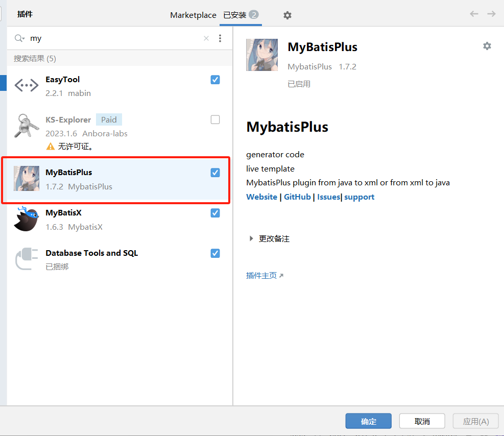Open the search options kebab menu
Viewport: 504px width, 436px height.
pyautogui.click(x=220, y=38)
